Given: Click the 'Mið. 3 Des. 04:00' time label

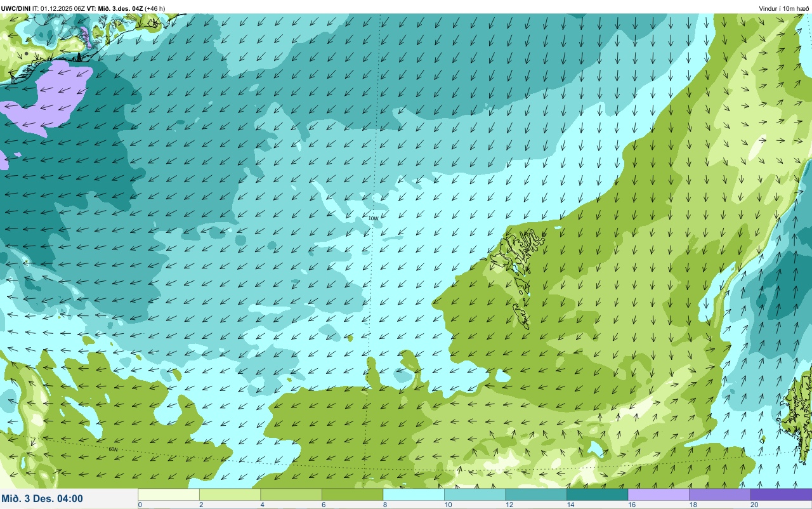Looking at the screenshot, I should pyautogui.click(x=42, y=499).
